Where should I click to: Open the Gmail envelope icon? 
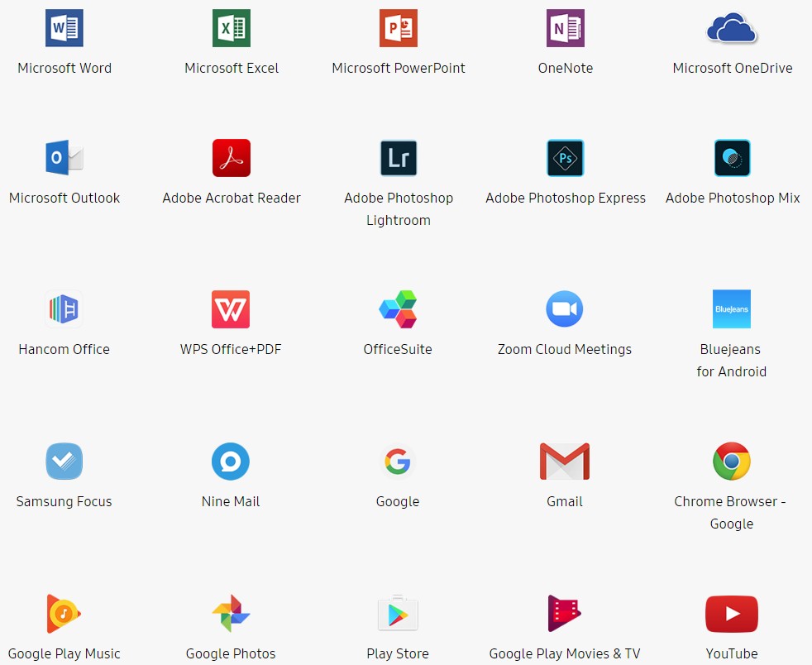(x=565, y=461)
